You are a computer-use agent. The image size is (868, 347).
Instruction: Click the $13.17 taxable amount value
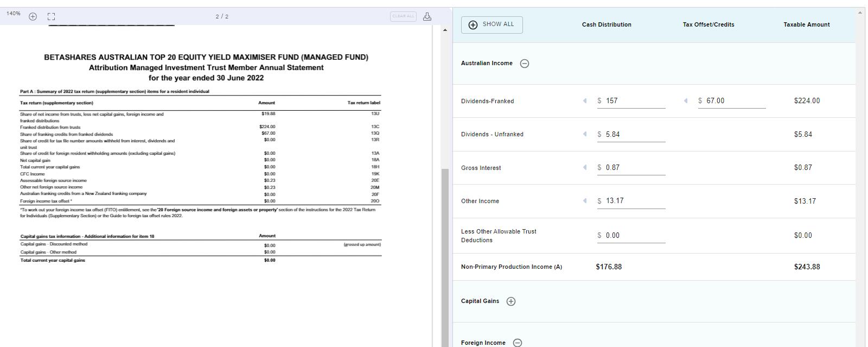pos(805,201)
